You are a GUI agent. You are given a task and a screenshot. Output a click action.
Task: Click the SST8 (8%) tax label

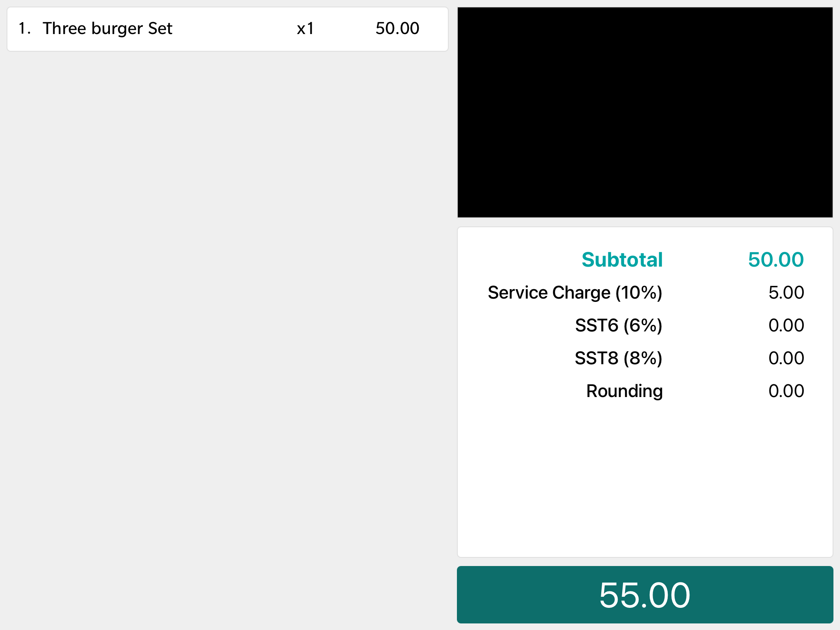tap(619, 358)
